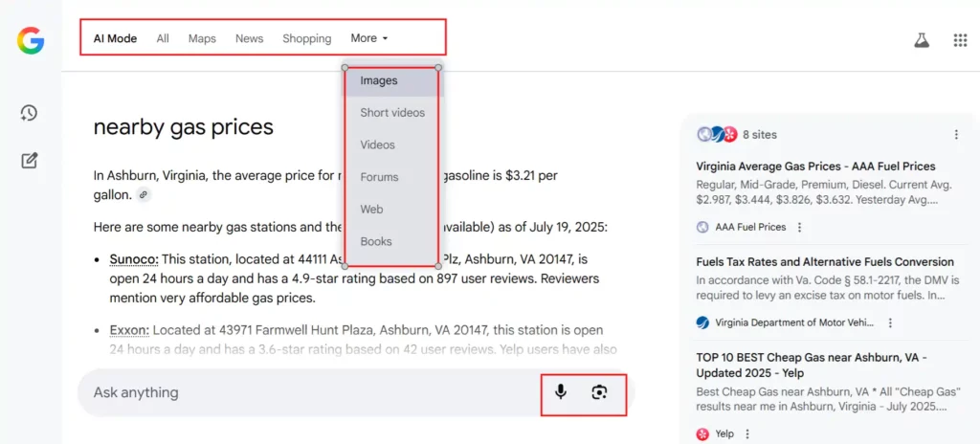Image resolution: width=980 pixels, height=444 pixels.
Task: Choose Books from the More menu
Action: (391, 241)
